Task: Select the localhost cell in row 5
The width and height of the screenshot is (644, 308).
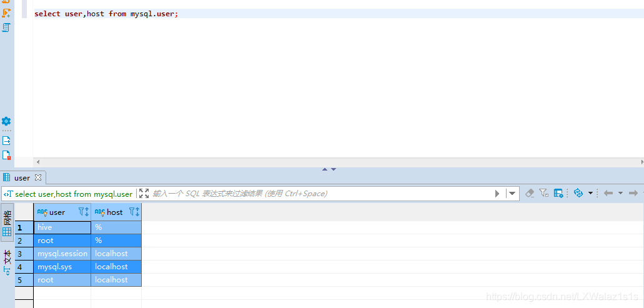Action: point(116,280)
